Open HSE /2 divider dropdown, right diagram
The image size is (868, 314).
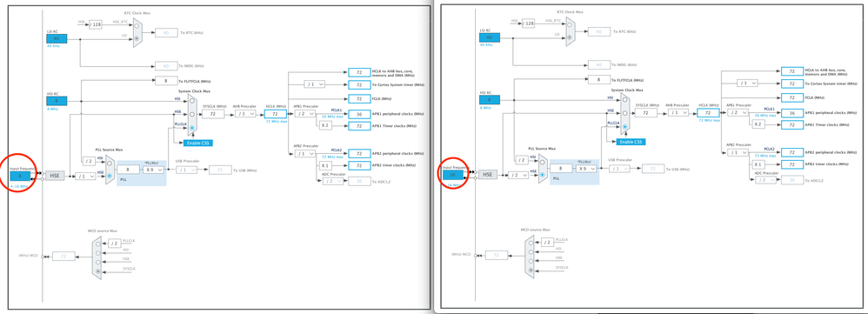tap(518, 175)
